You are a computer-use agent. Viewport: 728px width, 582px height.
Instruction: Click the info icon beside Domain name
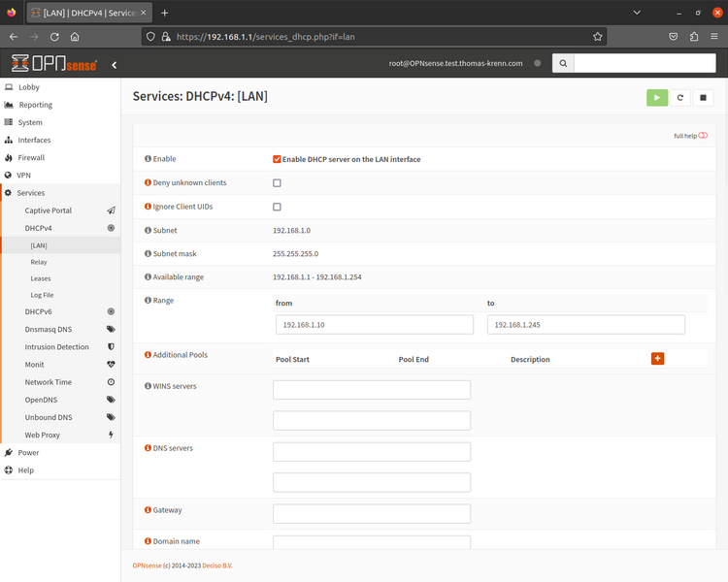[x=148, y=541]
